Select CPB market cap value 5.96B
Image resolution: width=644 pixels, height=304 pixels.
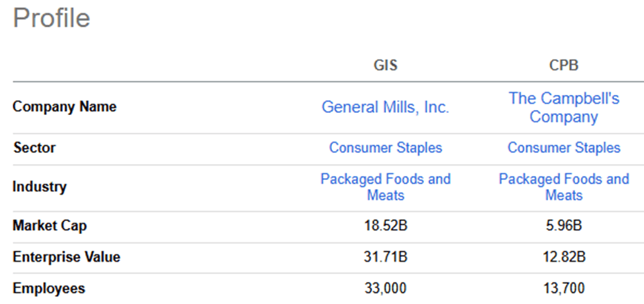(564, 226)
